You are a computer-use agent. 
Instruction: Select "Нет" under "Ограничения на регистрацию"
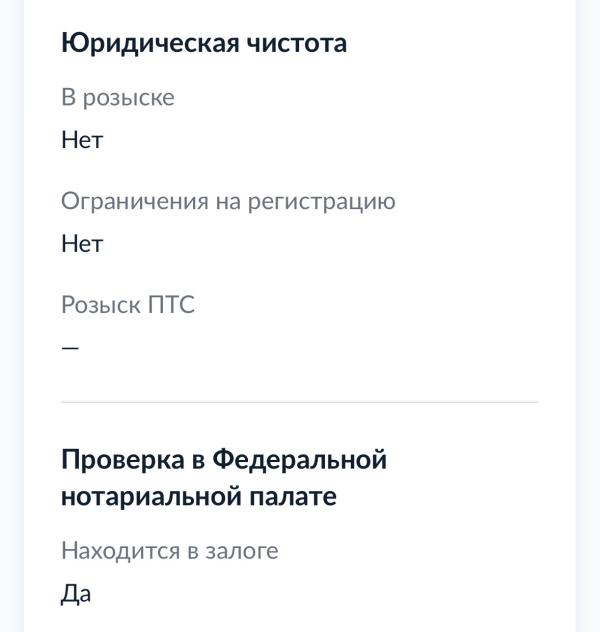[x=82, y=244]
